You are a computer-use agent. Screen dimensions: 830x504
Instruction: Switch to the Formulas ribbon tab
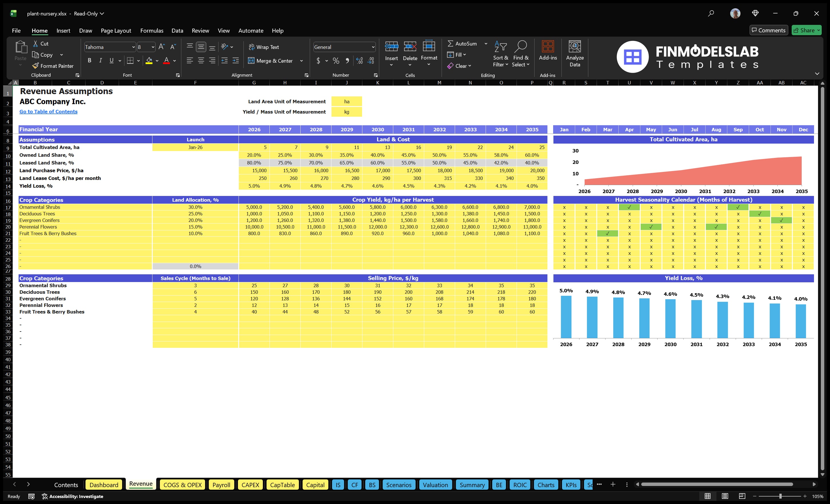[x=152, y=30]
